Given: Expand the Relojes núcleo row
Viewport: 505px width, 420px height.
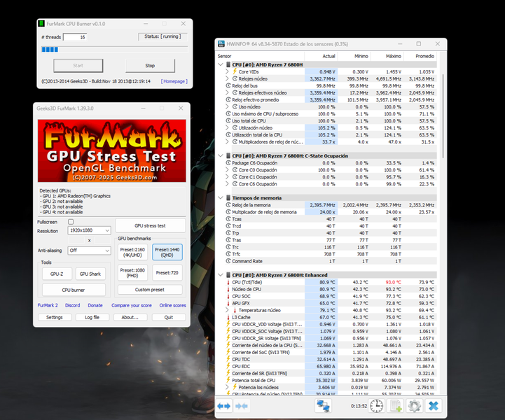Looking at the screenshot, I should 227,79.
